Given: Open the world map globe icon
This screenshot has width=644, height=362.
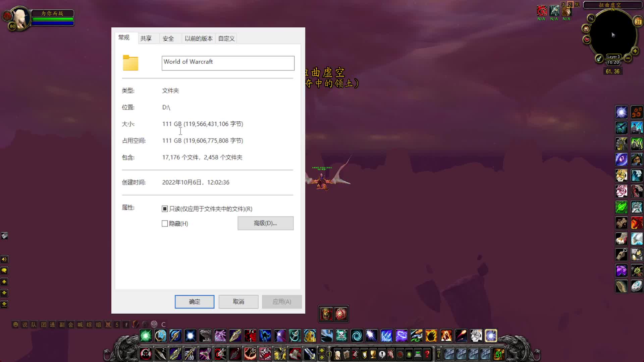Looking at the screenshot, I should point(160,336).
